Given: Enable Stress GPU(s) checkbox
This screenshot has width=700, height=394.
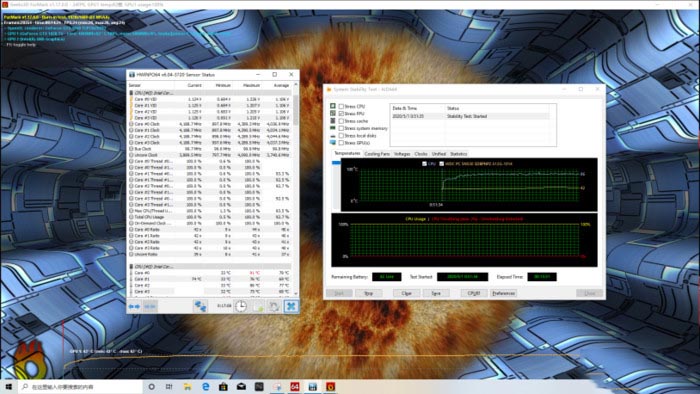Looking at the screenshot, I should tap(341, 143).
